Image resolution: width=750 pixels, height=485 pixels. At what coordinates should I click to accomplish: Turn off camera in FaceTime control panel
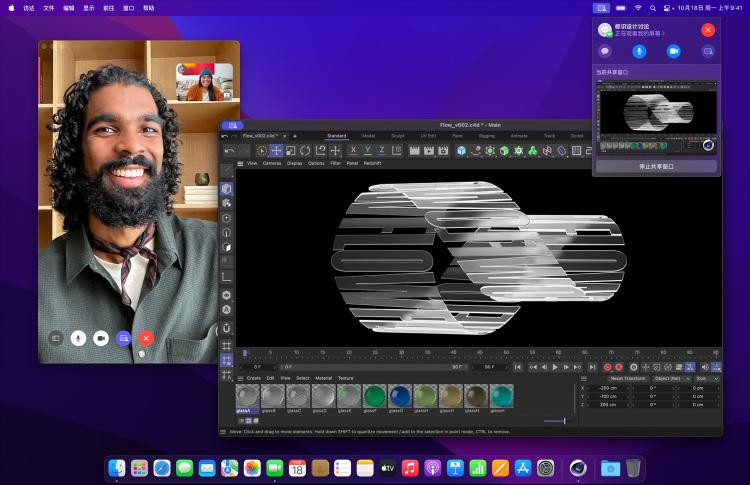click(673, 51)
